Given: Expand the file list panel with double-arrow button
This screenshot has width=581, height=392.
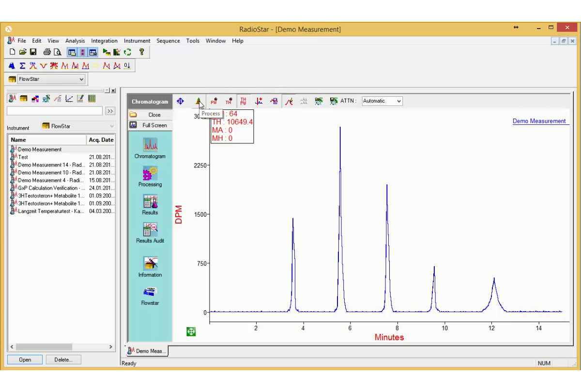Looking at the screenshot, I should tap(110, 110).
